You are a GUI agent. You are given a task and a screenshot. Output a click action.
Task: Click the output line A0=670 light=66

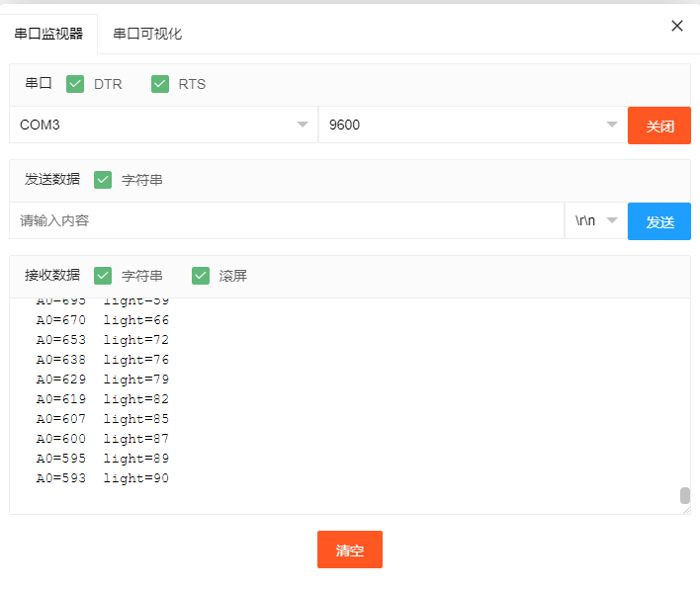(103, 320)
